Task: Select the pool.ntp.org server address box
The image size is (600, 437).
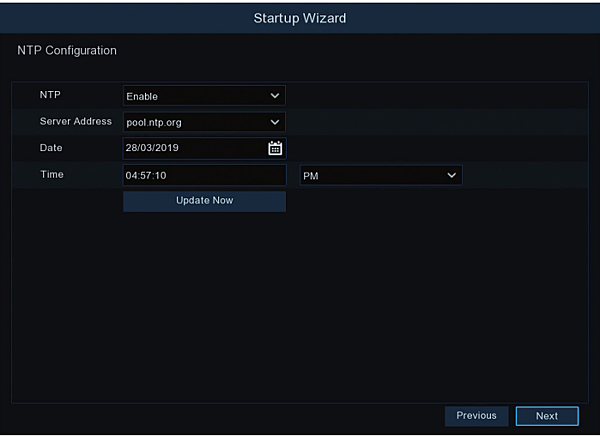Action: 196,123
